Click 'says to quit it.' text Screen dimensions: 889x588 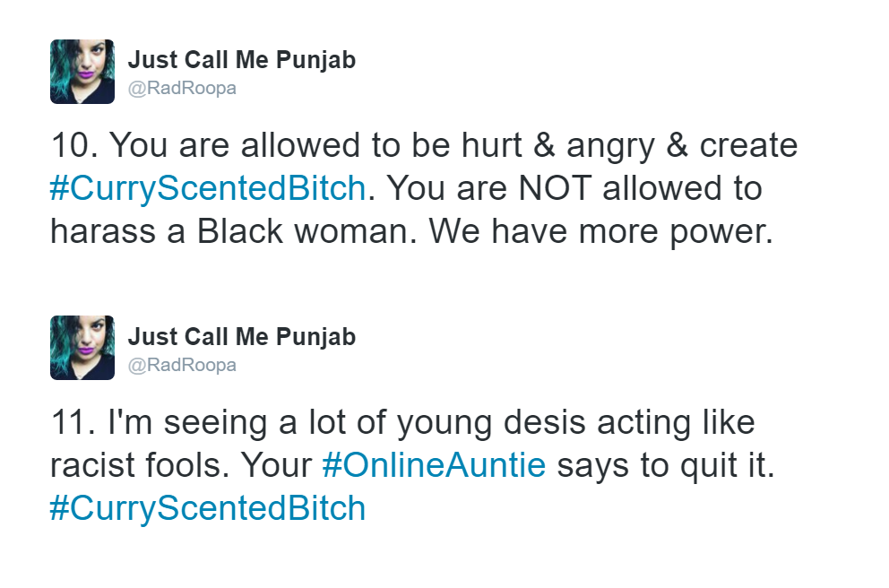pos(666,465)
